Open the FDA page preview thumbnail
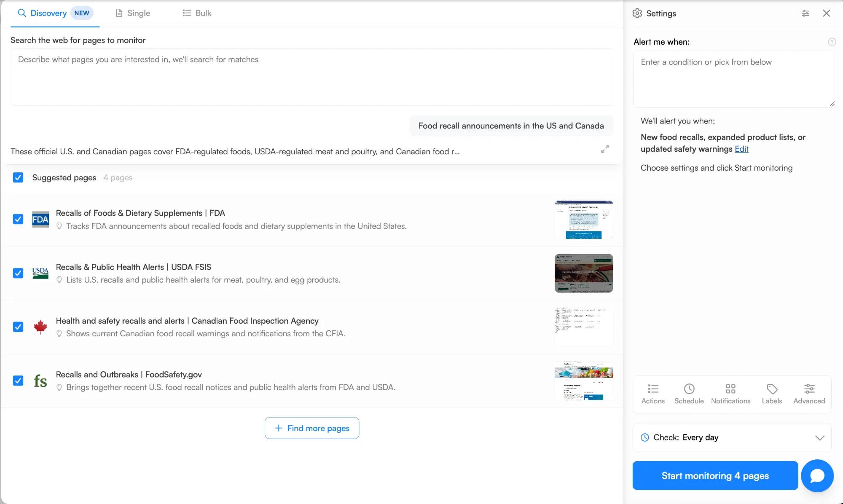The image size is (843, 504). coord(584,220)
